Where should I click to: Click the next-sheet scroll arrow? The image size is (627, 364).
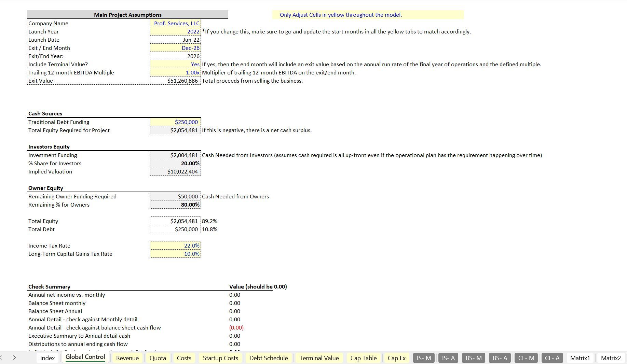14,358
